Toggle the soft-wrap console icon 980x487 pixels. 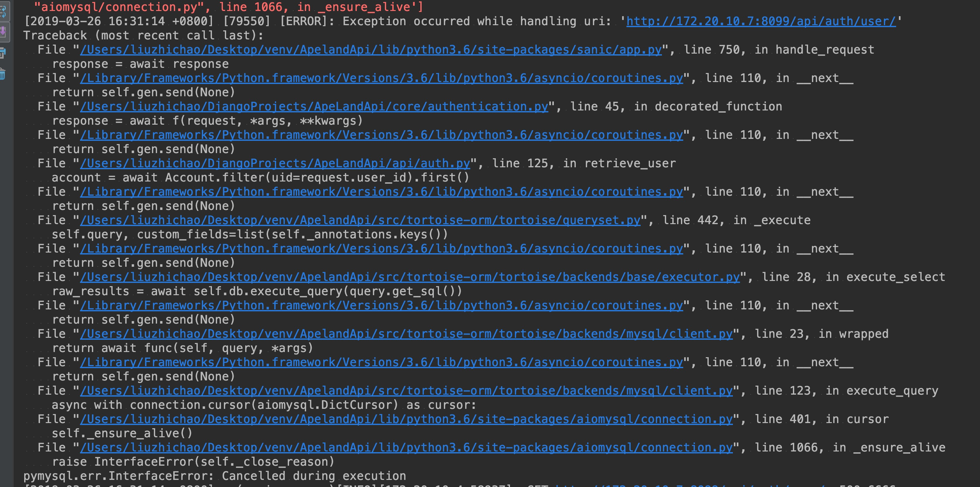pyautogui.click(x=3, y=11)
